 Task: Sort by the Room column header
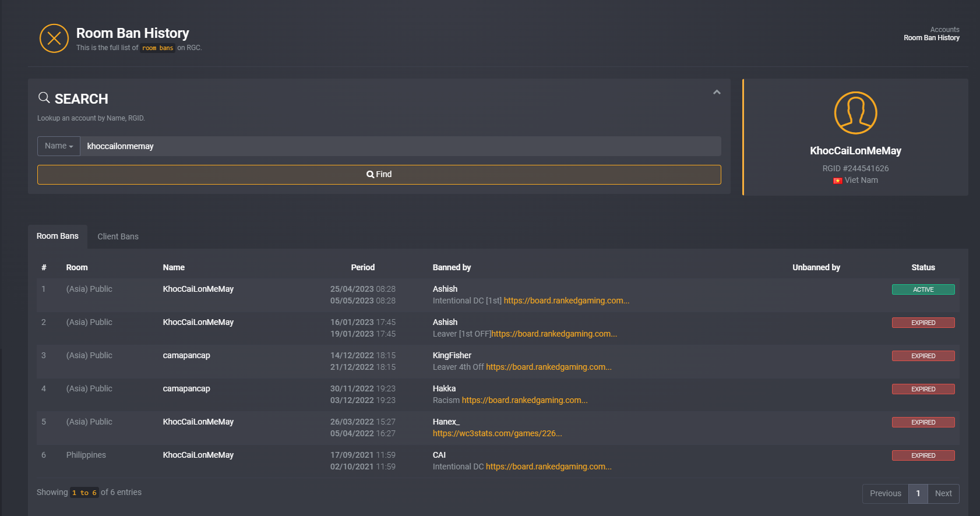click(77, 267)
